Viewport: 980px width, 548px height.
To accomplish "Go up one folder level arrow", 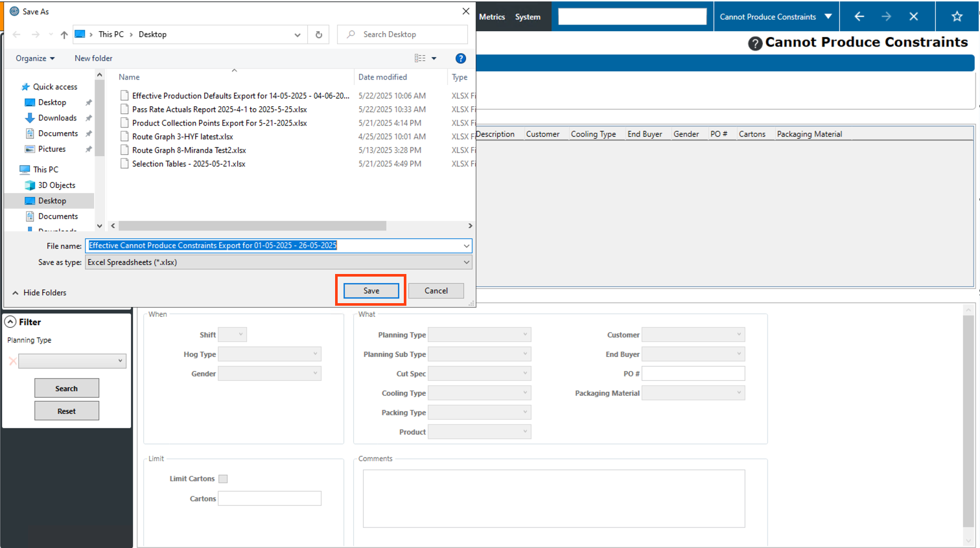I will [x=64, y=35].
